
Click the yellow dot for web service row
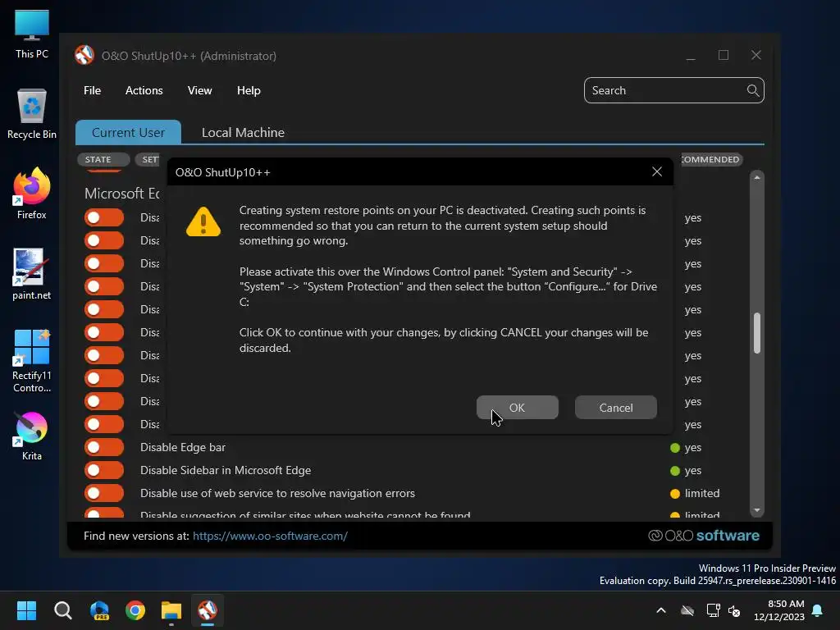(675, 494)
